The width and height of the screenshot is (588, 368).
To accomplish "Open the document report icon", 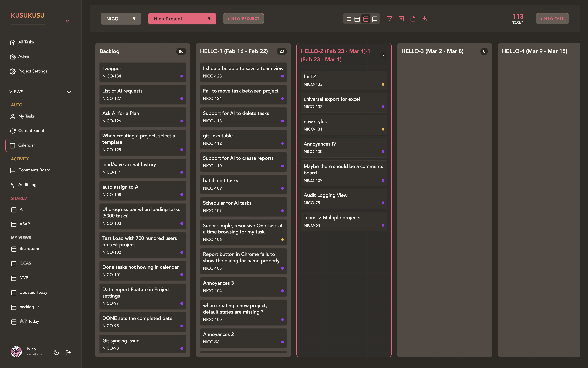I will (413, 19).
